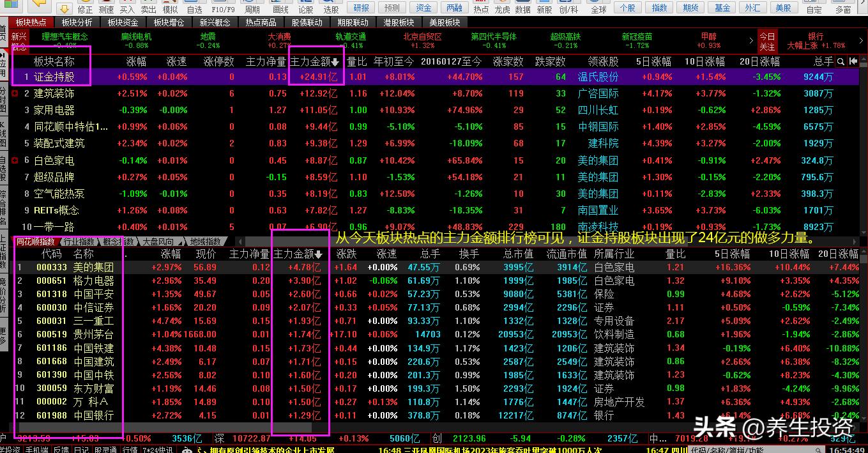
Task: Click the 买入 (buy) toolbar icon
Action: 127,8
